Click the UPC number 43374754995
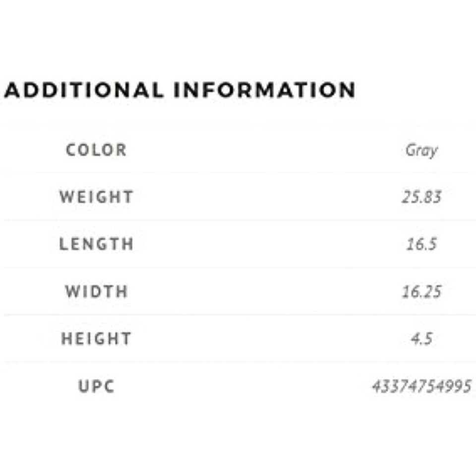The height and width of the screenshot is (476, 476). [x=421, y=386]
